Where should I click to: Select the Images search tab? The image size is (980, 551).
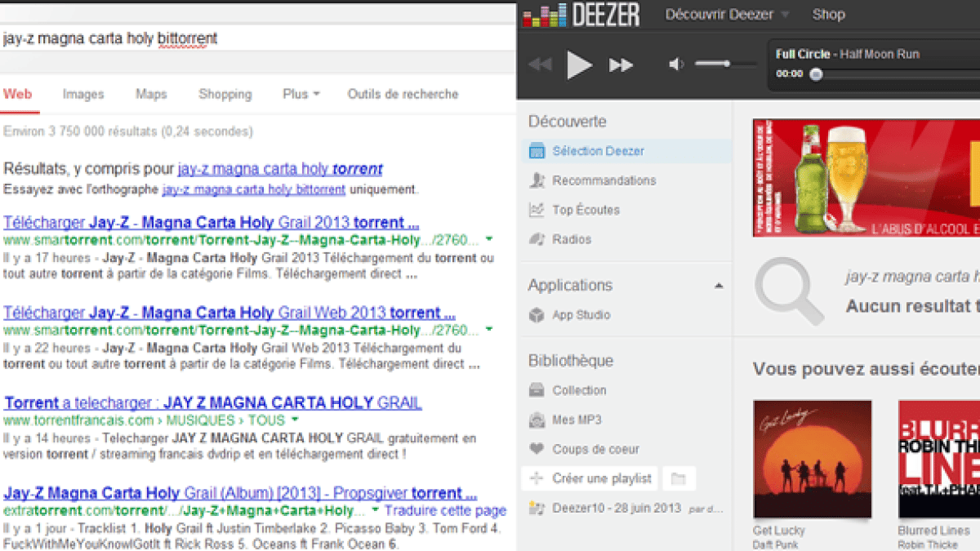[x=83, y=94]
